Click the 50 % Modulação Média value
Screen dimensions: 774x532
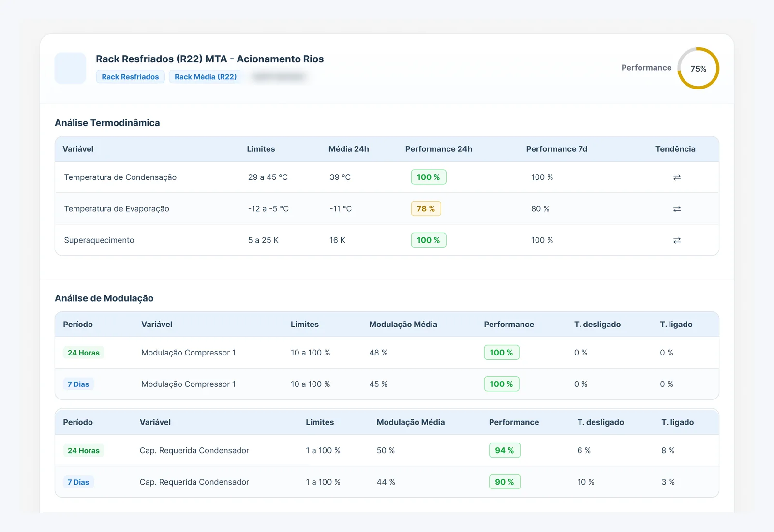tap(386, 450)
